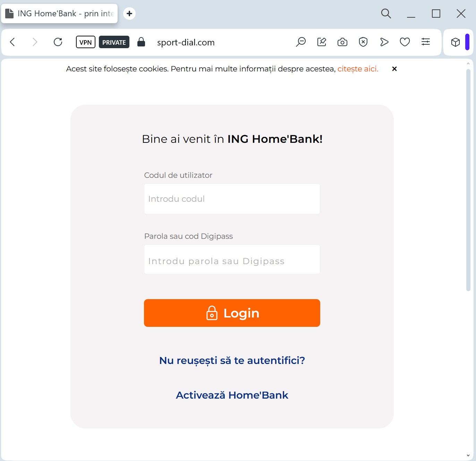This screenshot has height=461, width=476.
Task: Open the ad blocker shield
Action: point(363,42)
